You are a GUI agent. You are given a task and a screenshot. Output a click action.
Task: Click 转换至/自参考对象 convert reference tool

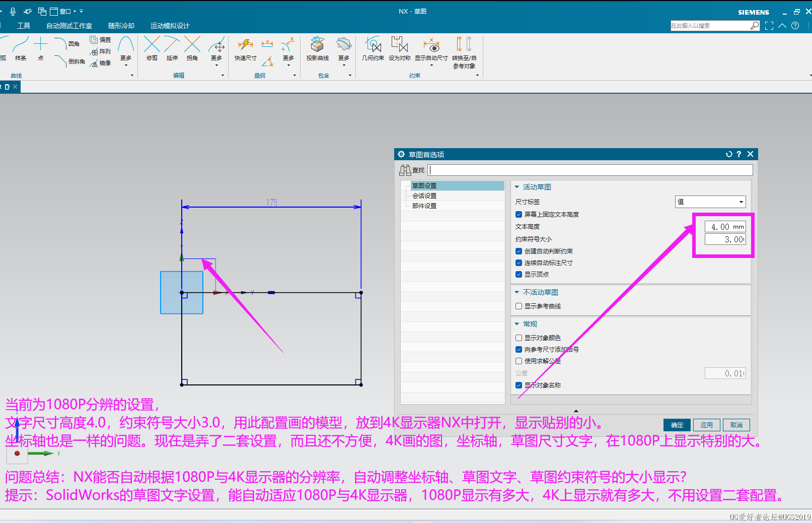pyautogui.click(x=464, y=52)
